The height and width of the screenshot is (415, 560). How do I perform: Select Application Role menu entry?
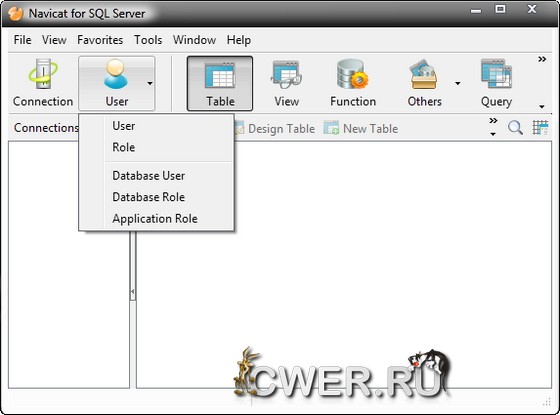[156, 219]
